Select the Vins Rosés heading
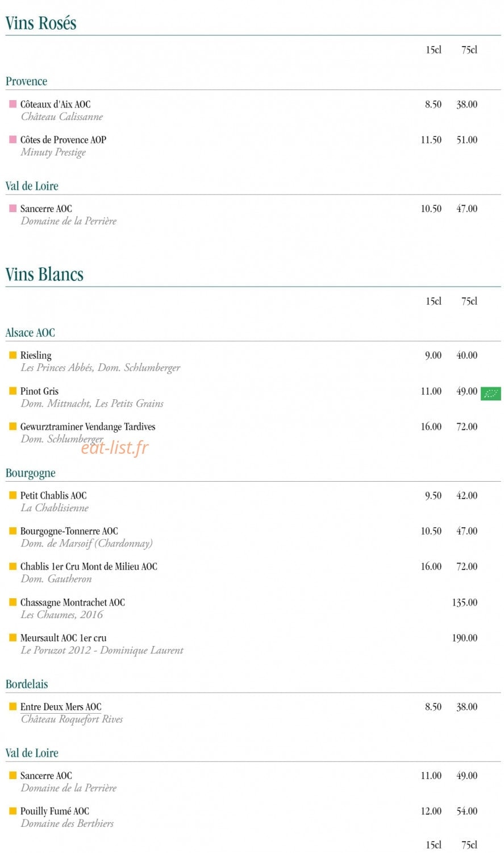The image size is (504, 853). (x=41, y=23)
